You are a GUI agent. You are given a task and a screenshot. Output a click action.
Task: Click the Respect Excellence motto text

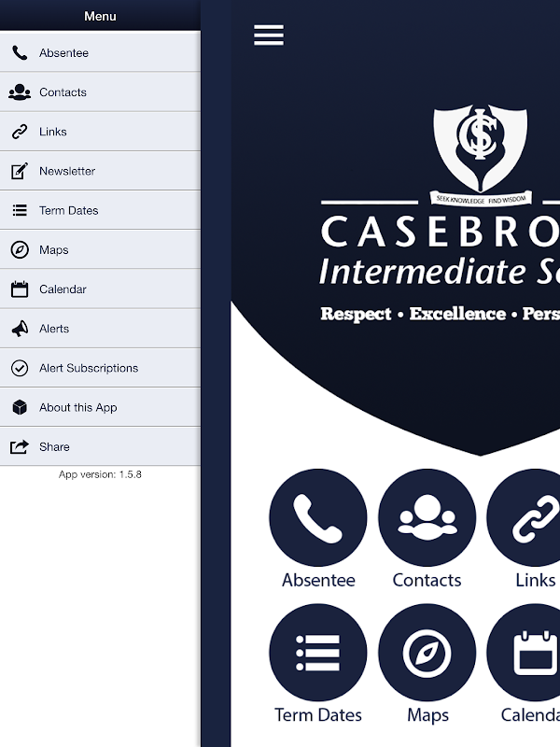coord(440,314)
